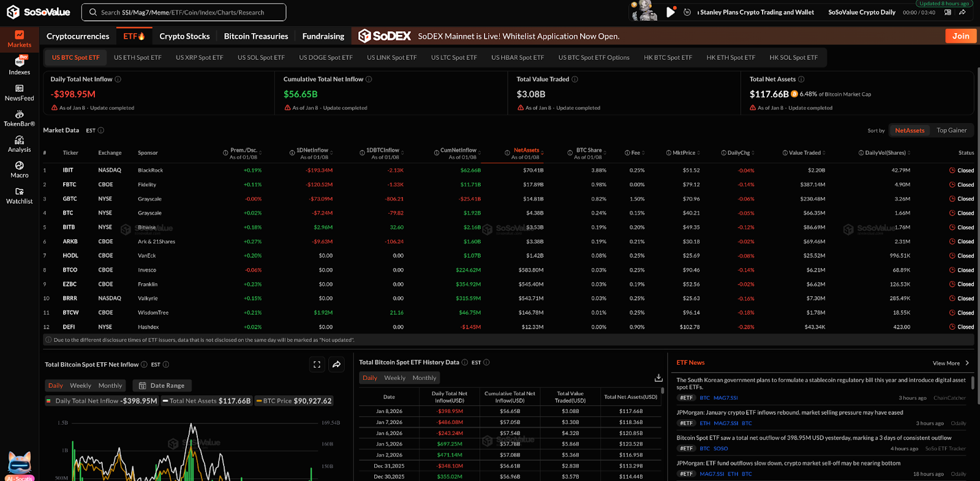
Task: Switch to the US ETH Spot ETF tab
Action: (137, 58)
